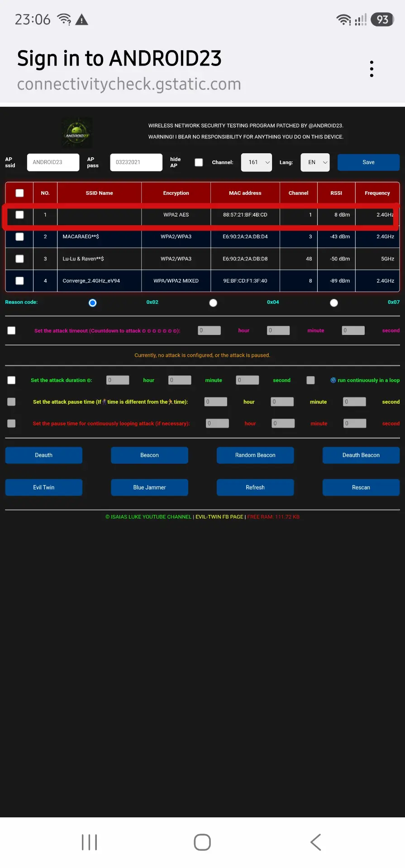405x868 pixels.
Task: Check the select-all checkbox in the table header
Action: [x=19, y=193]
